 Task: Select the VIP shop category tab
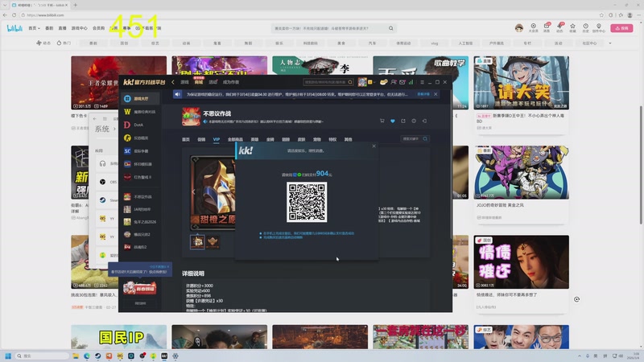tap(217, 139)
